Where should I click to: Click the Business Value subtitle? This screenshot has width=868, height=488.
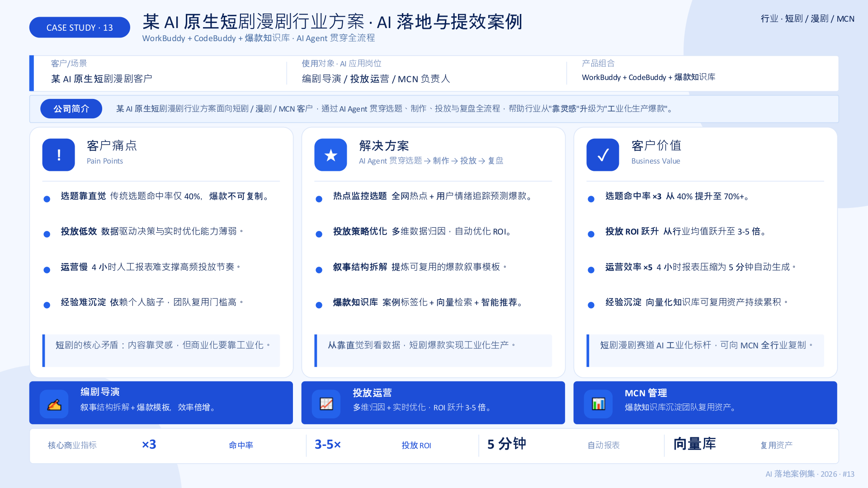pyautogui.click(x=656, y=161)
